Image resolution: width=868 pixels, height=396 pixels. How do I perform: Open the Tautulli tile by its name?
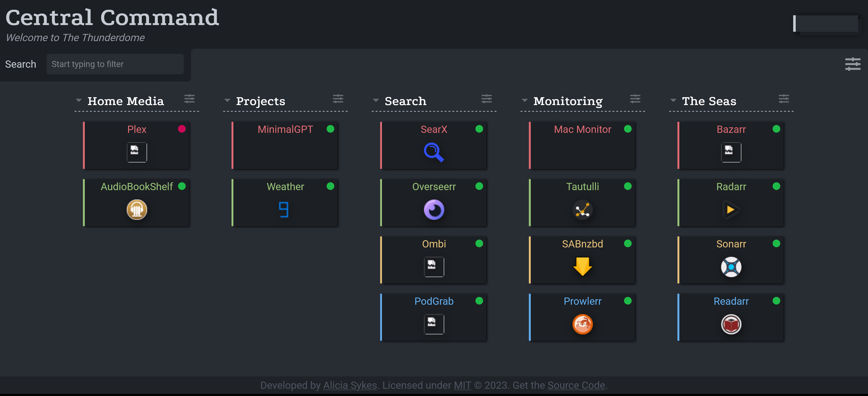coord(582,187)
